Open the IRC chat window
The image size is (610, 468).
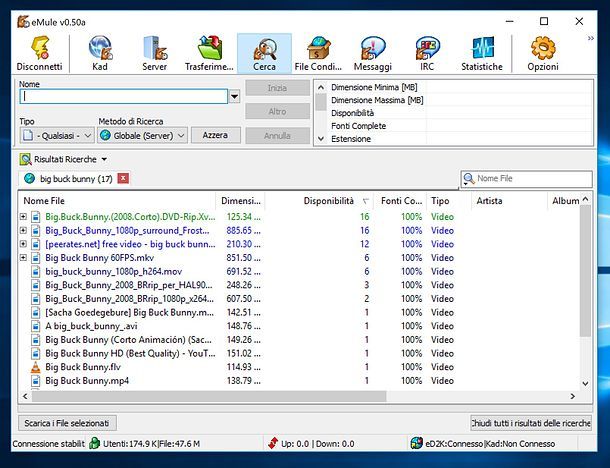point(427,54)
